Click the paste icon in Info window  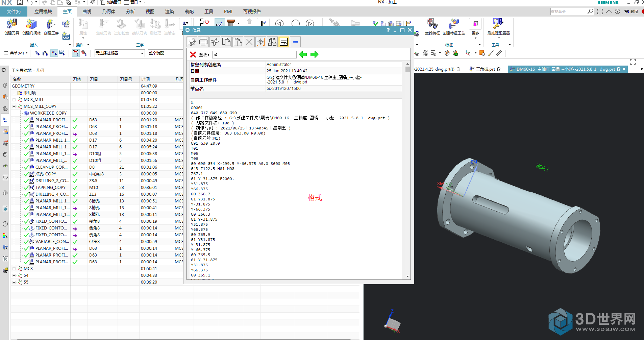[x=238, y=42]
